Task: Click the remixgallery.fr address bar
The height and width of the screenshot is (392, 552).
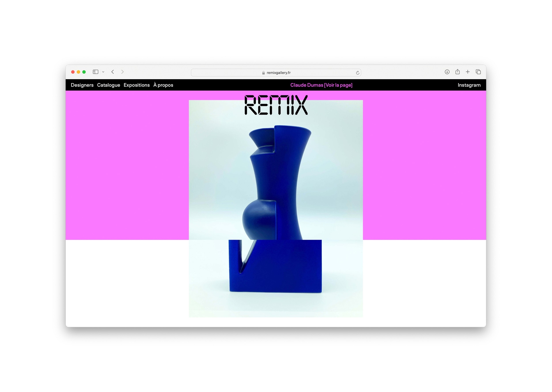Action: pos(278,73)
